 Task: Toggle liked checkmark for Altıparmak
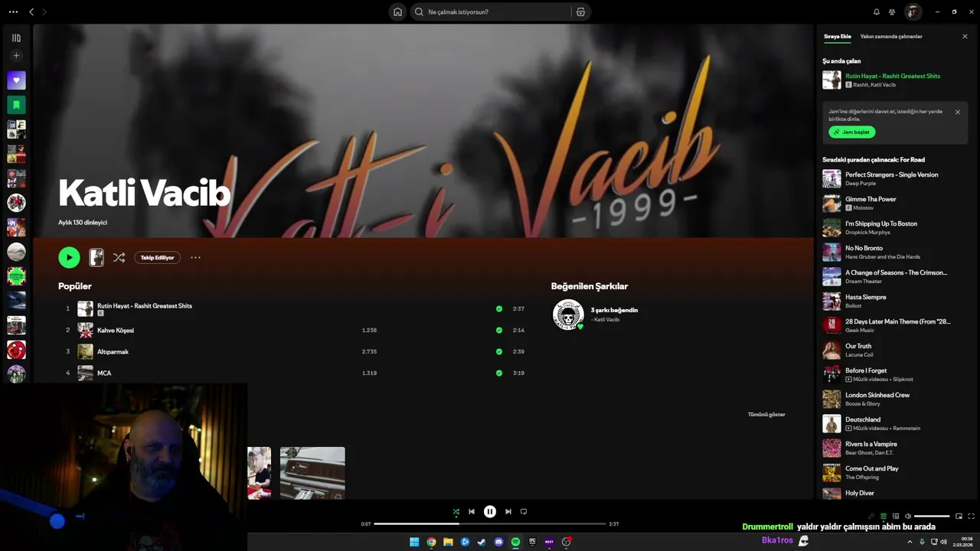[499, 351]
